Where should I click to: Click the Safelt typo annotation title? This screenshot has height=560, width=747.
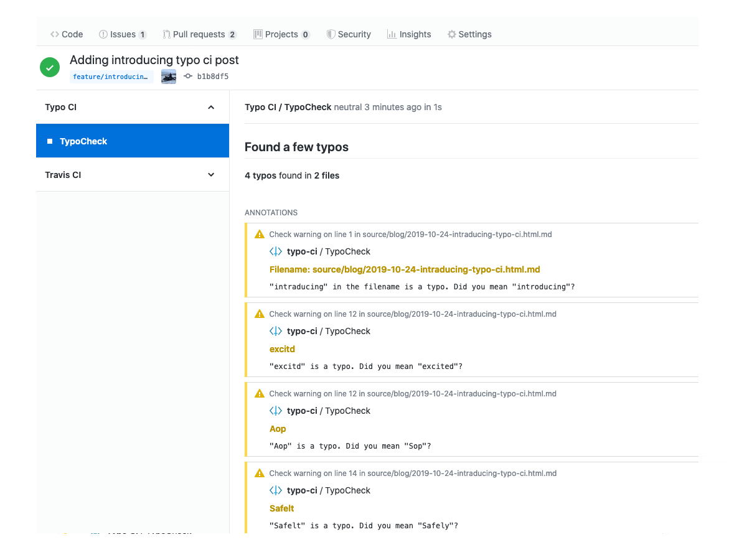click(x=282, y=508)
